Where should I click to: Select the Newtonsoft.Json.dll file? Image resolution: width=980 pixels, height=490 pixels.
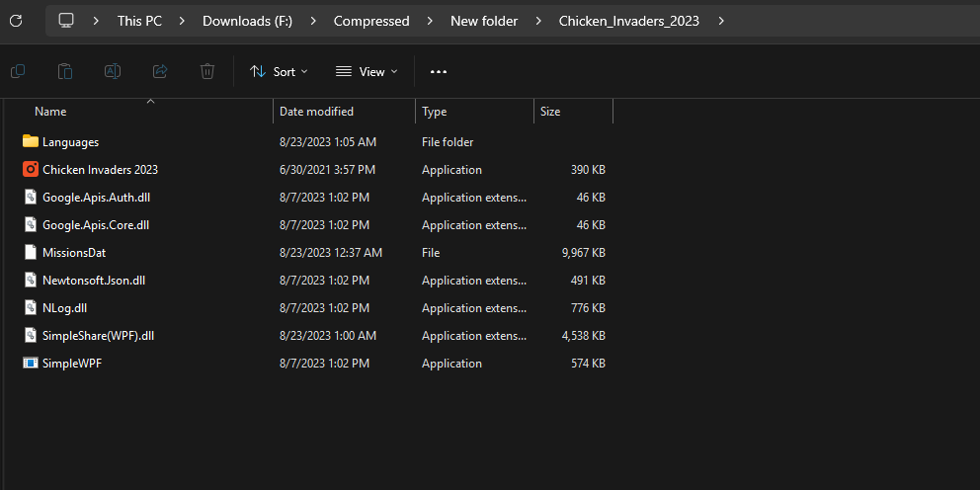(x=94, y=281)
